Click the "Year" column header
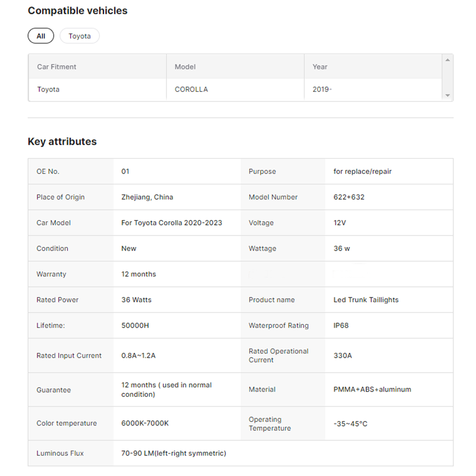The image size is (476, 476). tap(320, 67)
